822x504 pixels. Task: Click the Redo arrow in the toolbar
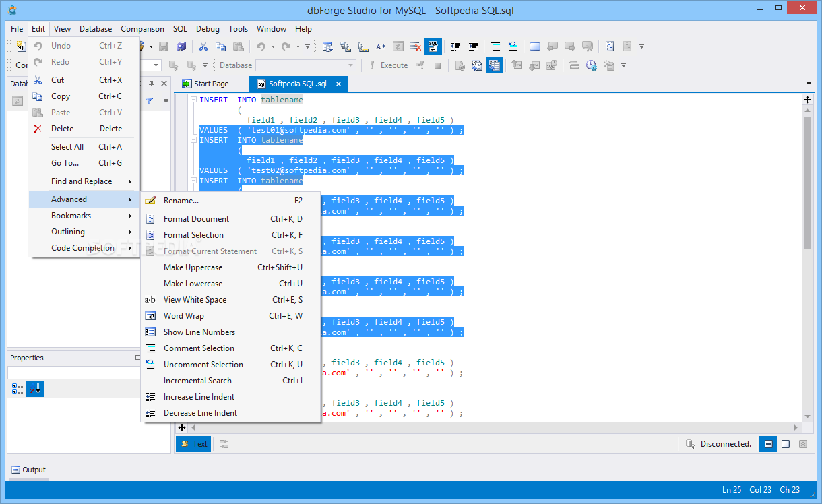point(286,46)
